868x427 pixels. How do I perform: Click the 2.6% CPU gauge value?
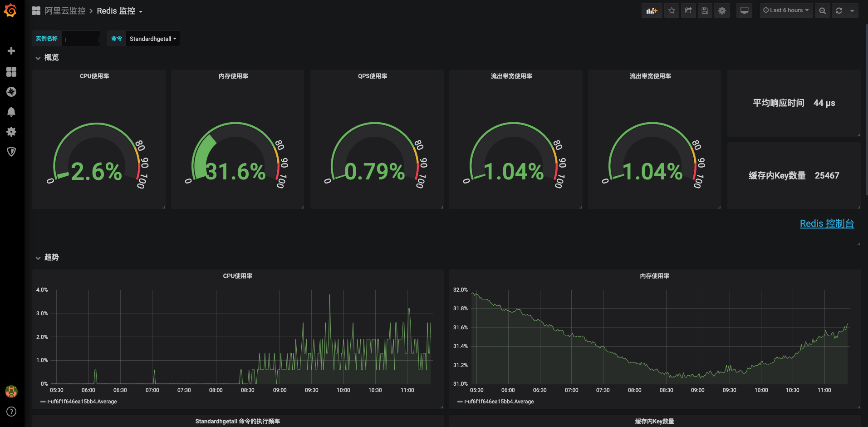coord(96,172)
